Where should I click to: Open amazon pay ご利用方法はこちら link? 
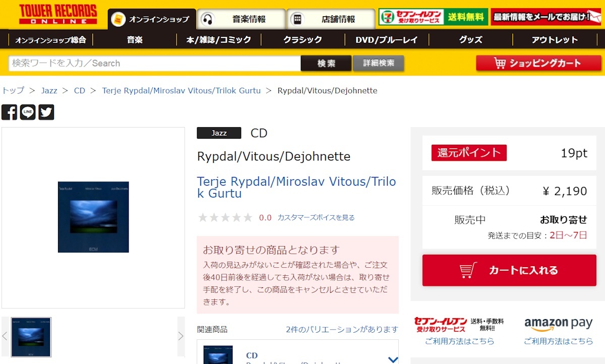[x=558, y=341]
